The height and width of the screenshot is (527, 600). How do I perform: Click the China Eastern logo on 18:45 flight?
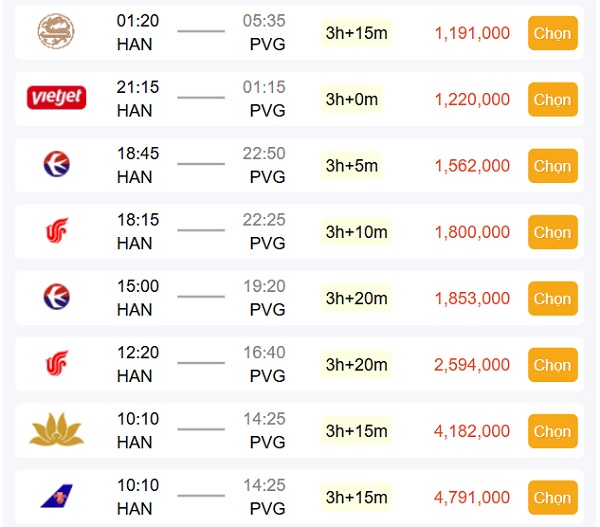(57, 164)
